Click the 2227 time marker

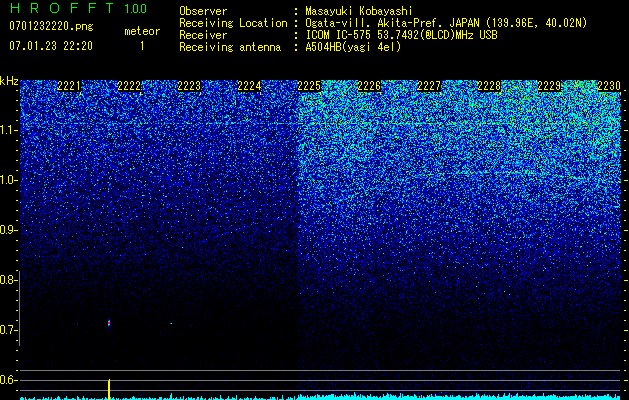(x=429, y=86)
